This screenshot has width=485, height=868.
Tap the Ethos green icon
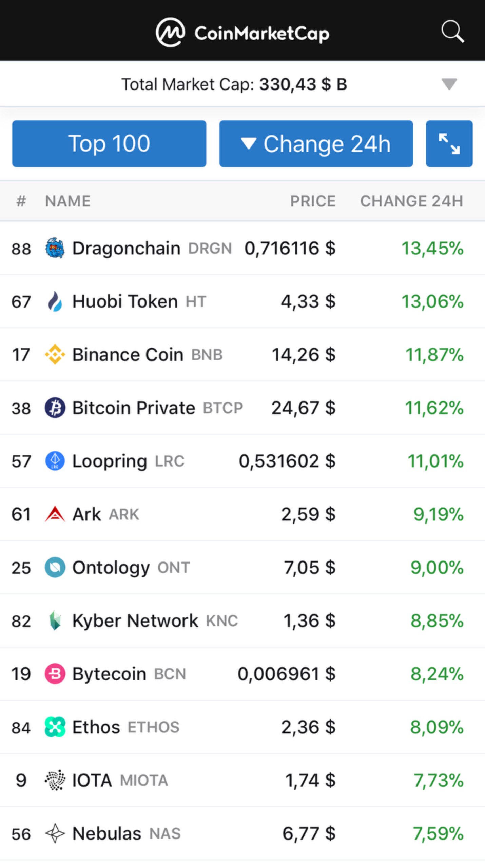point(55,727)
